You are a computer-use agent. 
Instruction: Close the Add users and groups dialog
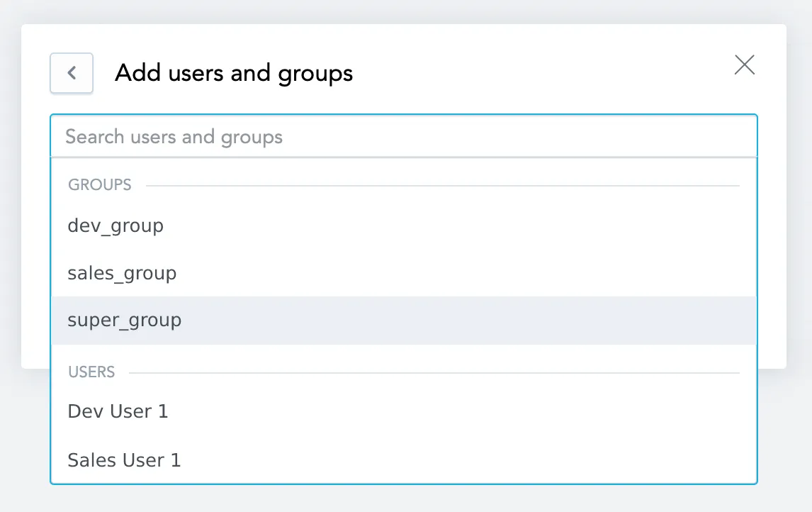(x=744, y=65)
